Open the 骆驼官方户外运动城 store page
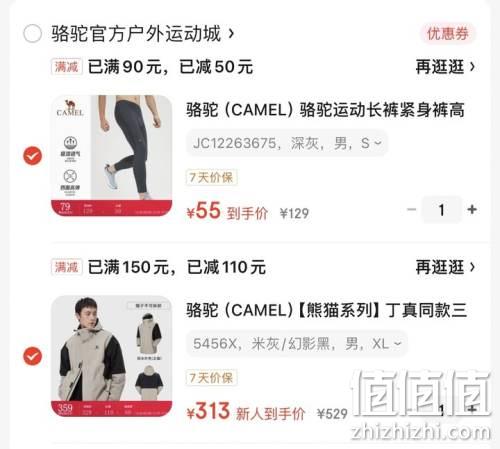The width and height of the screenshot is (500, 449). coord(143,34)
